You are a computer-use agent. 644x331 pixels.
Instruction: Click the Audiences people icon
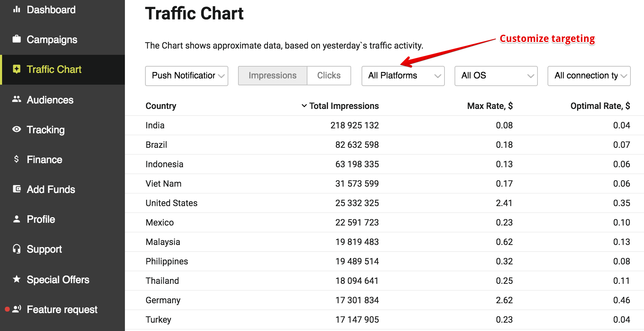click(x=17, y=99)
